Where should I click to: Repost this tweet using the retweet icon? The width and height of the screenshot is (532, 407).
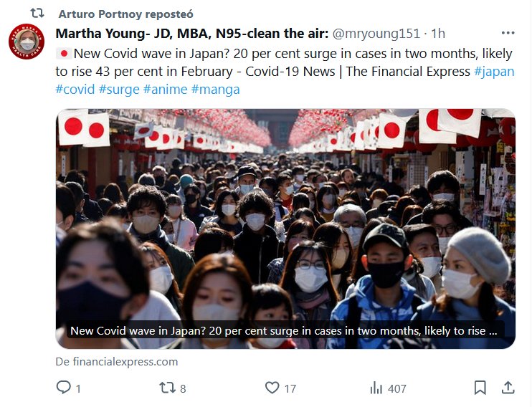tap(166, 388)
